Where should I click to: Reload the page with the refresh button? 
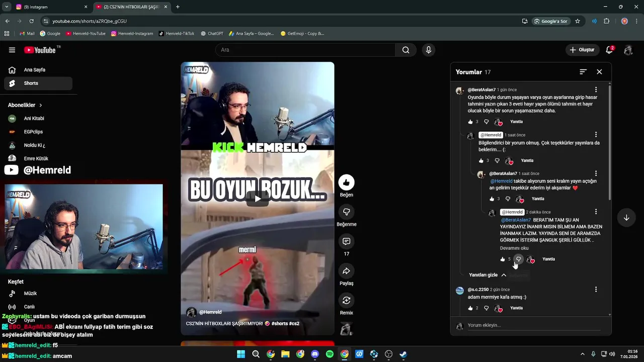pyautogui.click(x=31, y=21)
